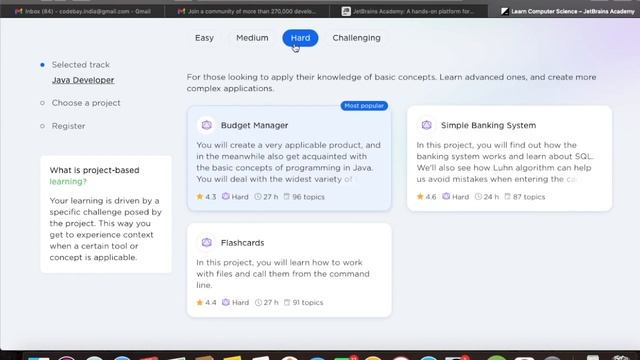
Task: Click the '24 h' duration text
Action: pos(491,197)
